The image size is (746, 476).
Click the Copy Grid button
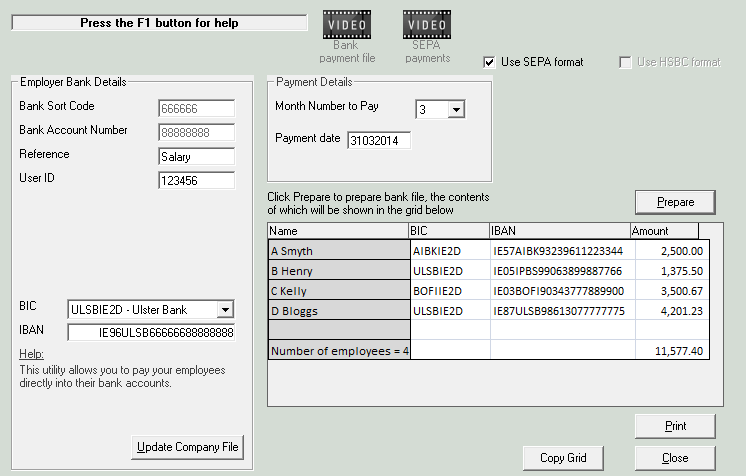point(563,458)
